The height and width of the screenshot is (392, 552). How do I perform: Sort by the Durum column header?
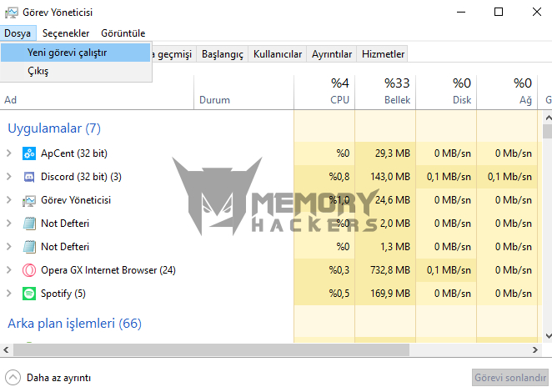[x=244, y=92]
